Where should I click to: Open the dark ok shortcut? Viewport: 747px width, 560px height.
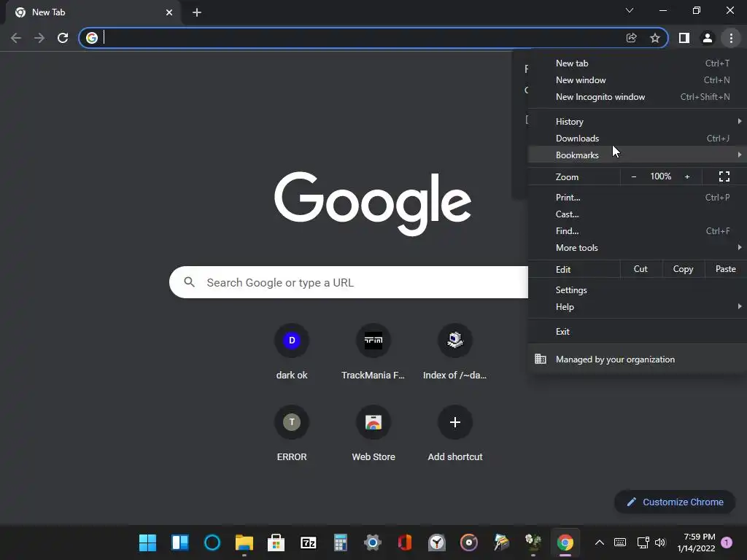point(292,352)
